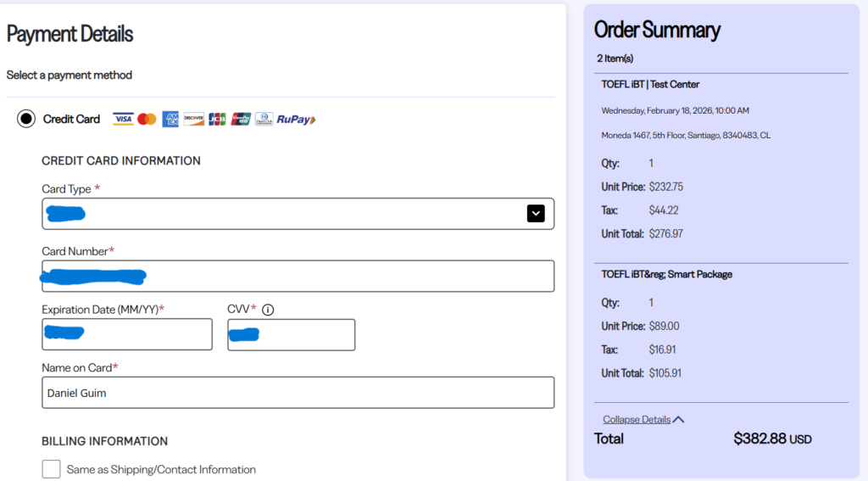Focus the Card Number input field
This screenshot has width=868, height=481.
click(298, 276)
